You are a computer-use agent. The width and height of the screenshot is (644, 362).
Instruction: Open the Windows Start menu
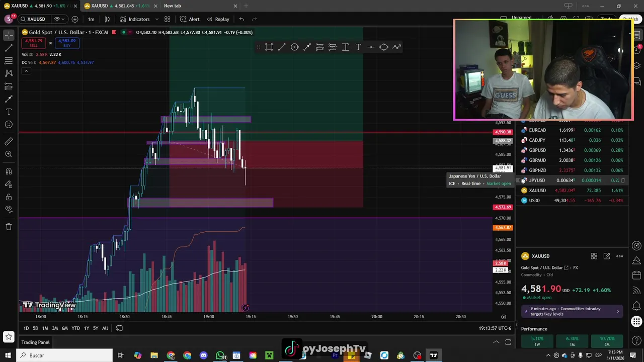[x=8, y=355]
